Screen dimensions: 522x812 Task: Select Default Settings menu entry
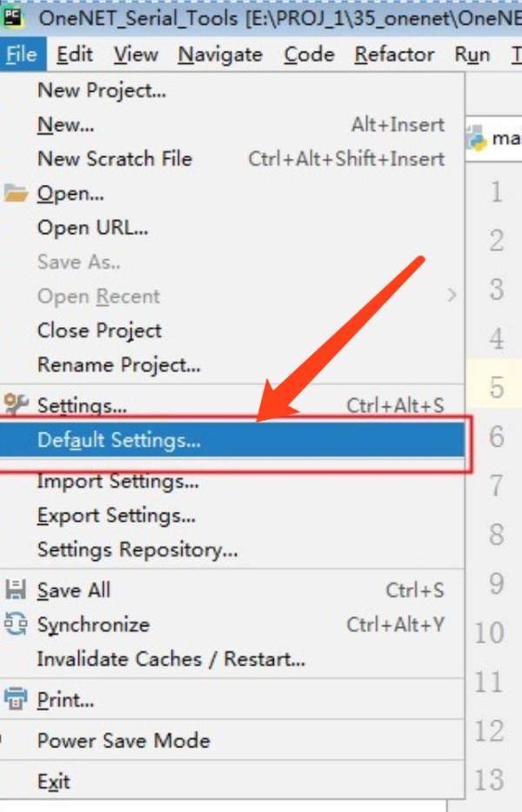coord(119,440)
